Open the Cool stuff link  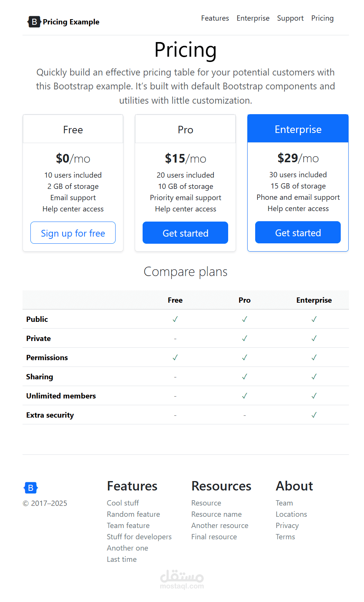(x=123, y=503)
